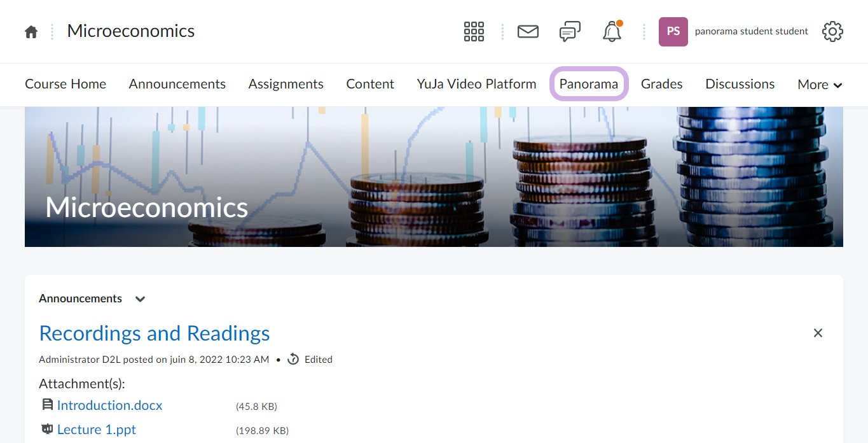
Task: Open the message alerts envelope icon
Action: [x=528, y=31]
